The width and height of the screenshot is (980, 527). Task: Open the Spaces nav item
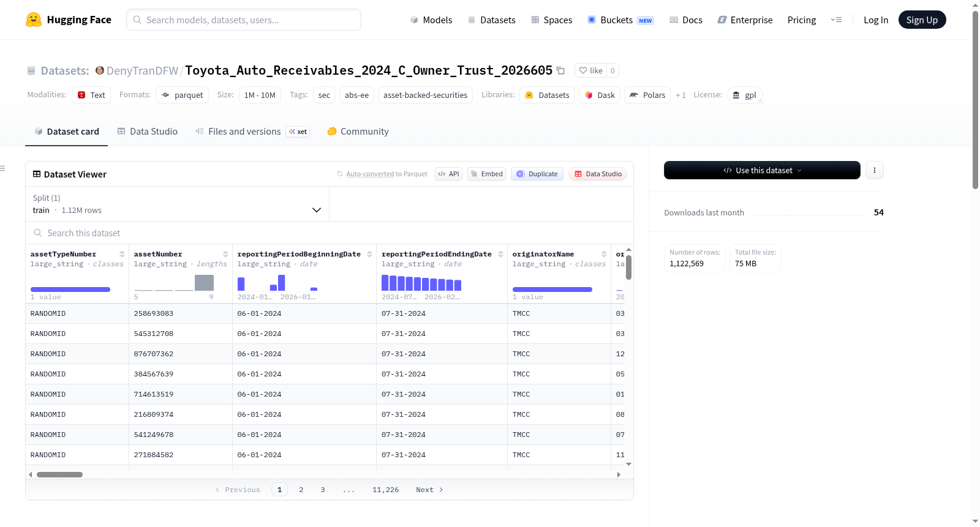551,20
